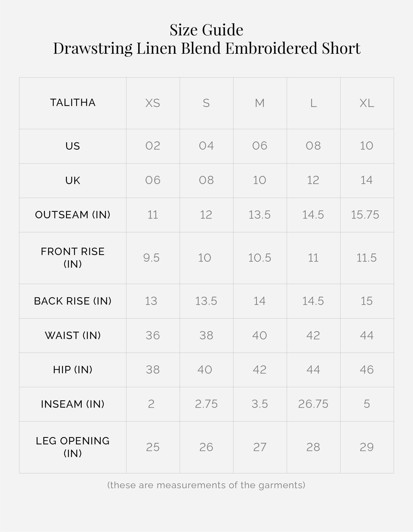The height and width of the screenshot is (532, 413).
Task: Click the US row label
Action: click(73, 146)
